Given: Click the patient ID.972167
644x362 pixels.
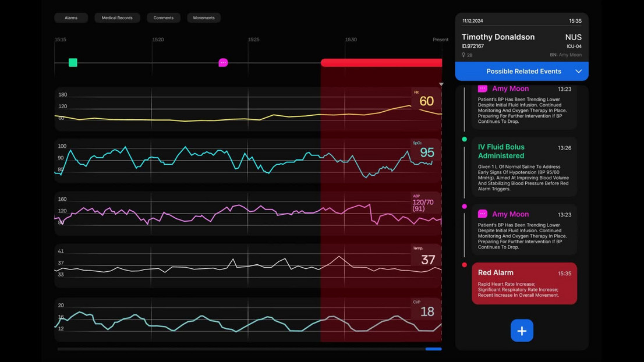Looking at the screenshot, I should click(472, 47).
